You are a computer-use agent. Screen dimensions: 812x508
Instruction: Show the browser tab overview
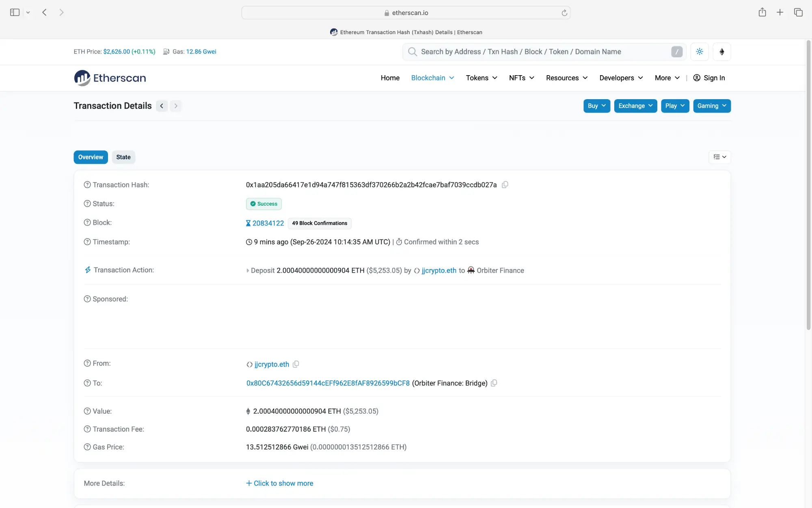pyautogui.click(x=798, y=12)
